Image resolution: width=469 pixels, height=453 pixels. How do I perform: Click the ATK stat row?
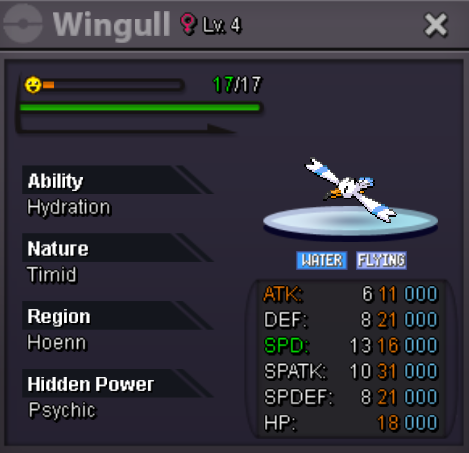pyautogui.click(x=350, y=294)
